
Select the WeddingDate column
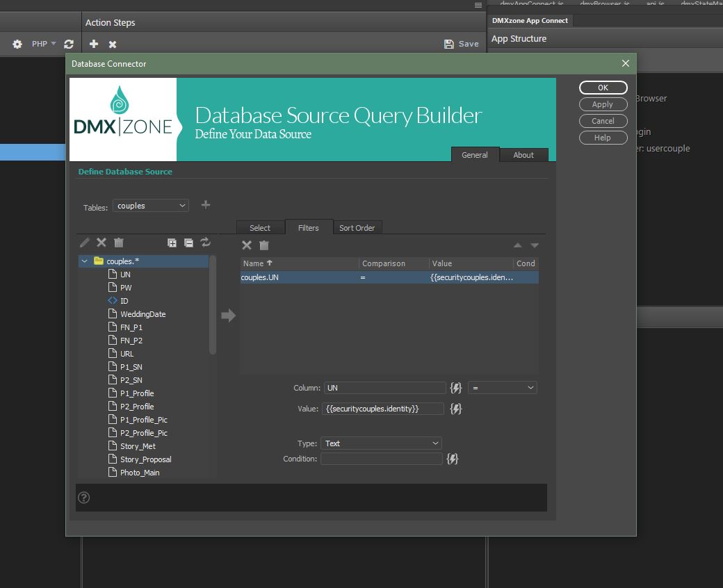click(143, 314)
